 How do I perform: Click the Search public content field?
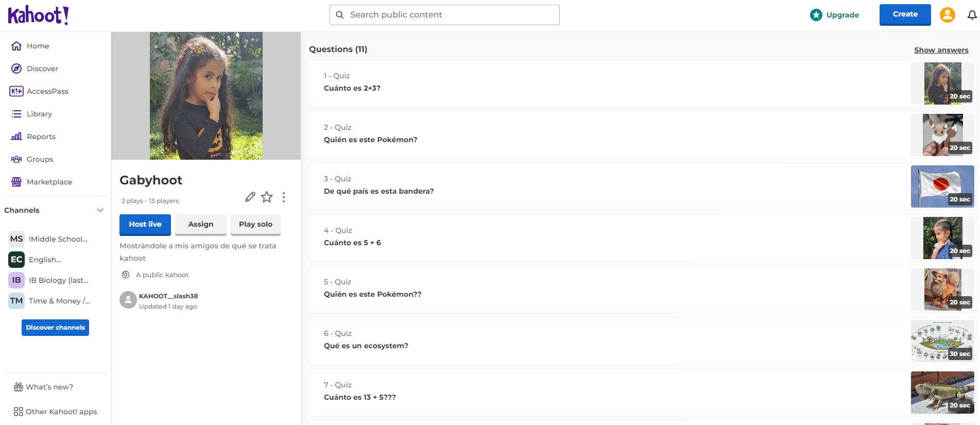444,15
